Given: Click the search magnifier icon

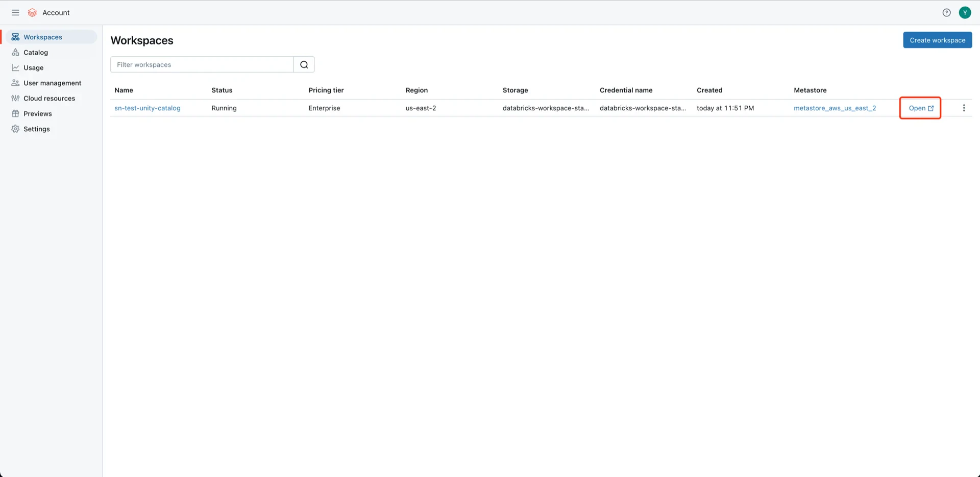Looking at the screenshot, I should tap(304, 64).
